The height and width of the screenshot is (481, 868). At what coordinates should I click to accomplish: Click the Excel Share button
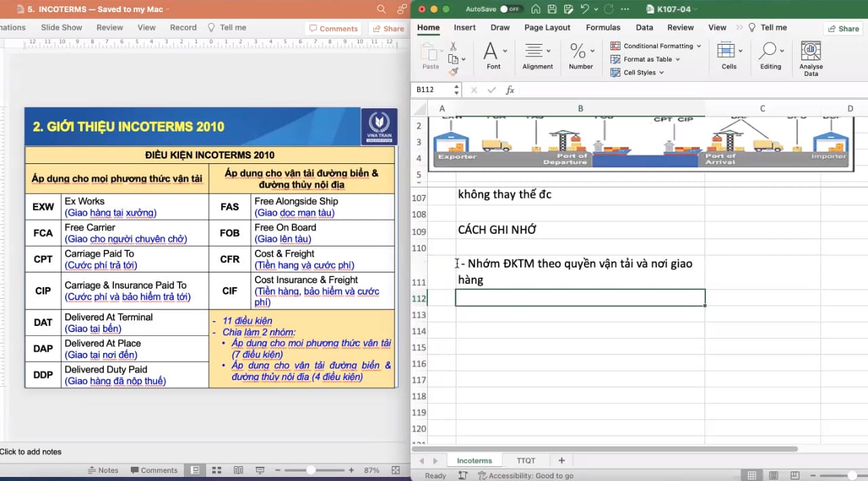[x=842, y=28]
